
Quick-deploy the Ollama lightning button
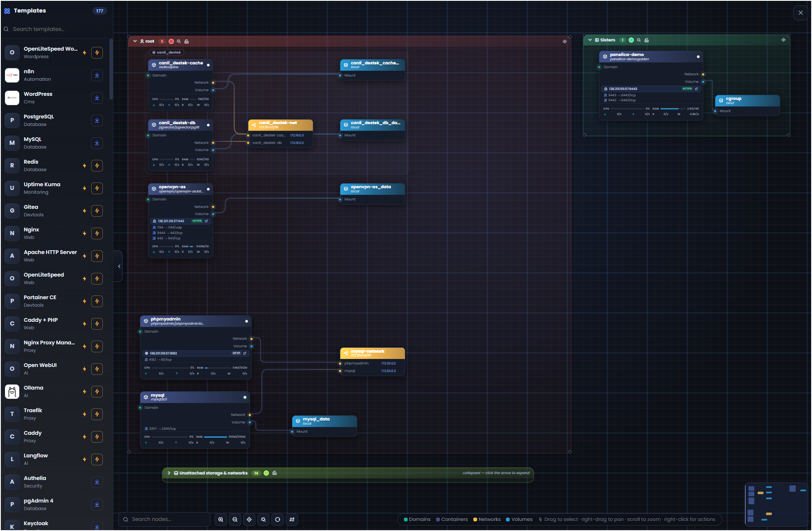tap(97, 392)
